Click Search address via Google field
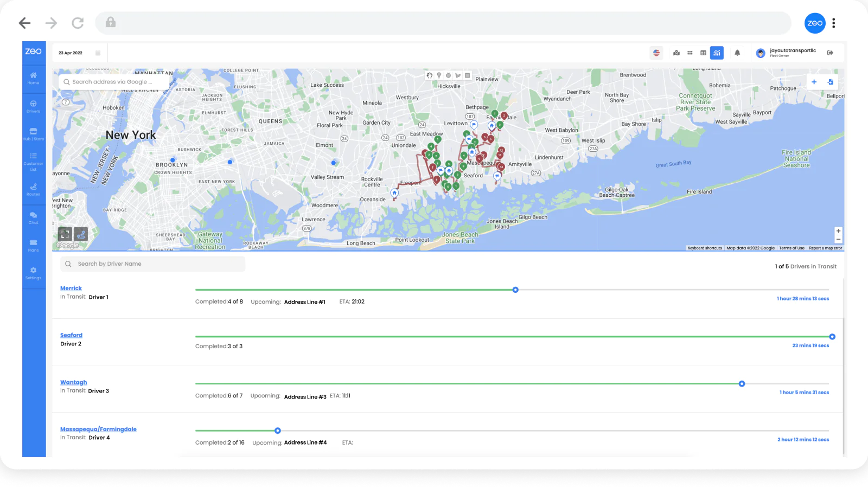 click(114, 82)
